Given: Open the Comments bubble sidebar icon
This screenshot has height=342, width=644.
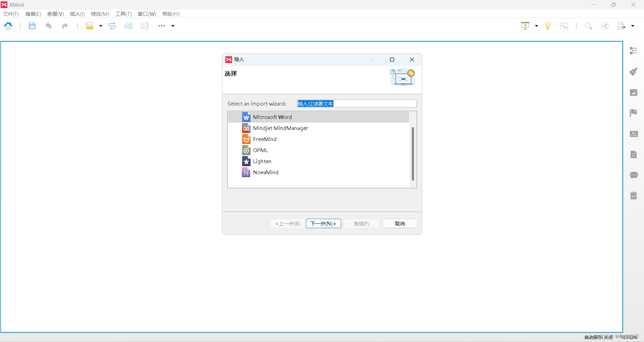Looking at the screenshot, I should point(634,175).
